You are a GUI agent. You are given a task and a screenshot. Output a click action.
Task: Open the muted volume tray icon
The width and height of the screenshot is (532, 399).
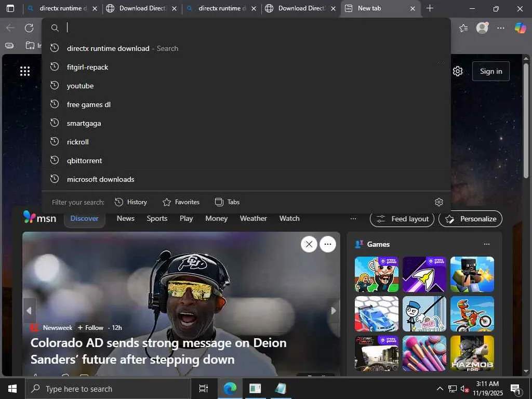(464, 389)
